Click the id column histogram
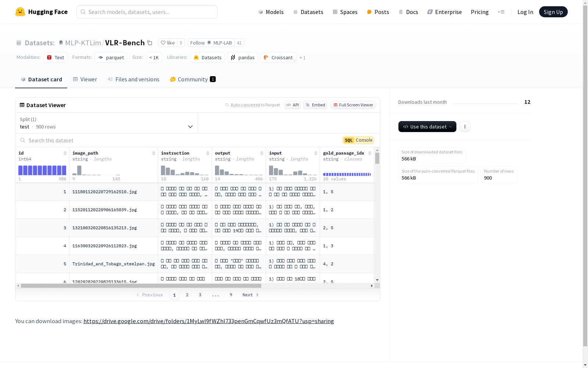This screenshot has height=368, width=588. [x=42, y=170]
